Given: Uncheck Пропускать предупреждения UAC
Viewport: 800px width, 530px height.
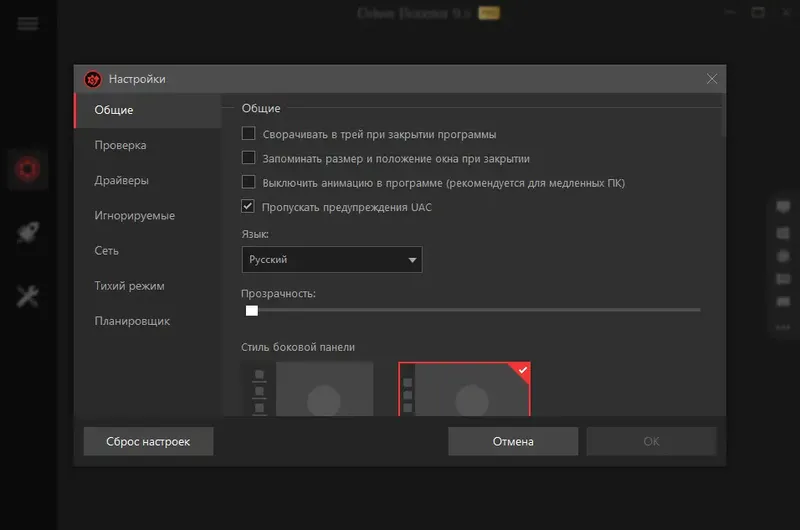Looking at the screenshot, I should coord(248,206).
